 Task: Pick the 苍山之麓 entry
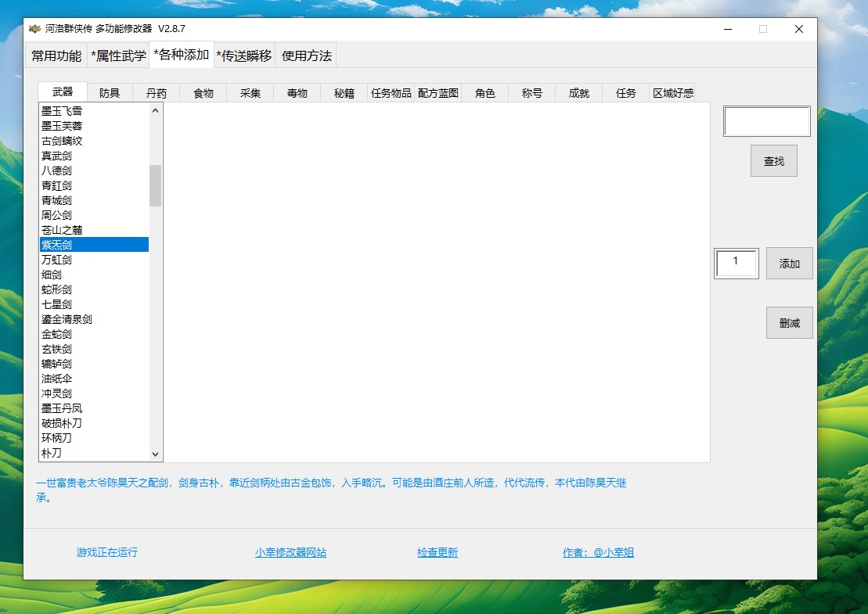point(94,230)
